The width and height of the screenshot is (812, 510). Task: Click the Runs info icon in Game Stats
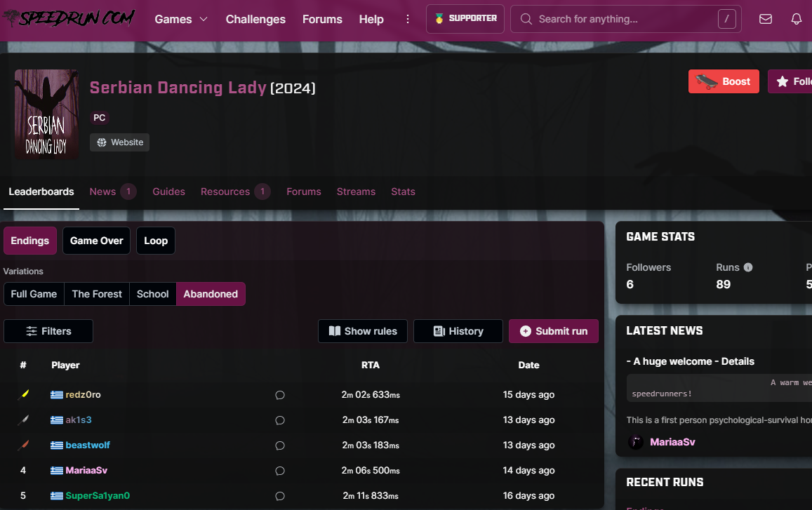(748, 267)
